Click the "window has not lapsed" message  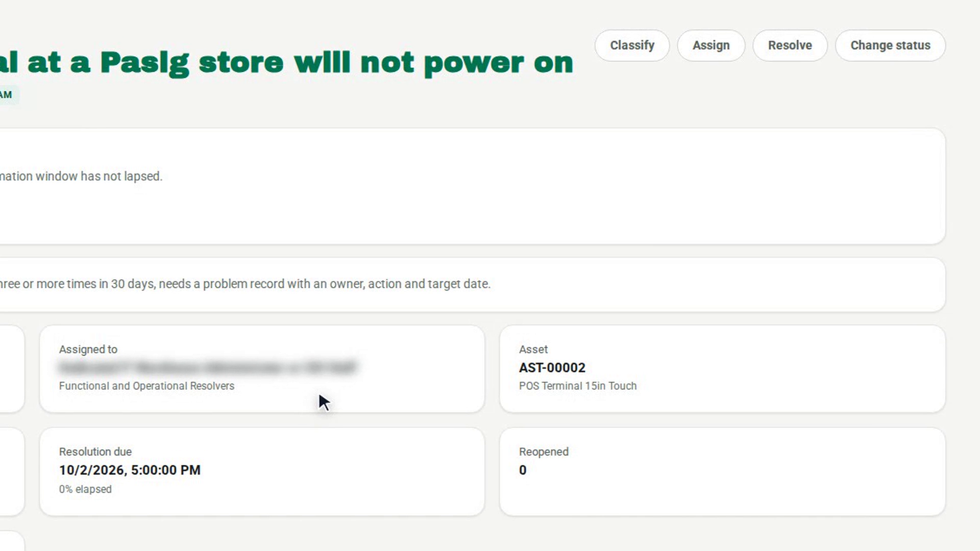pos(81,177)
